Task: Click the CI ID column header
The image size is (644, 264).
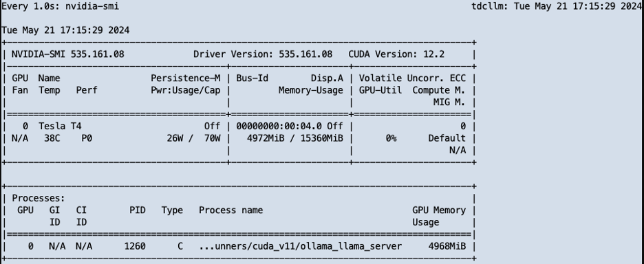Action: 81,217
